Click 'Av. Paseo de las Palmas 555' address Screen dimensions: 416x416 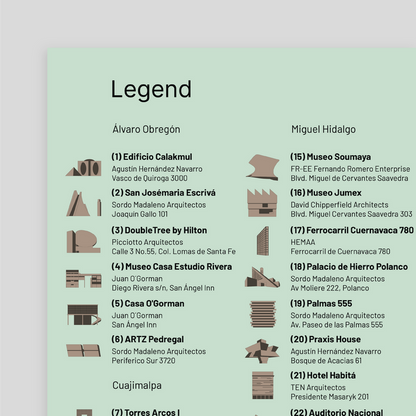coord(337,325)
